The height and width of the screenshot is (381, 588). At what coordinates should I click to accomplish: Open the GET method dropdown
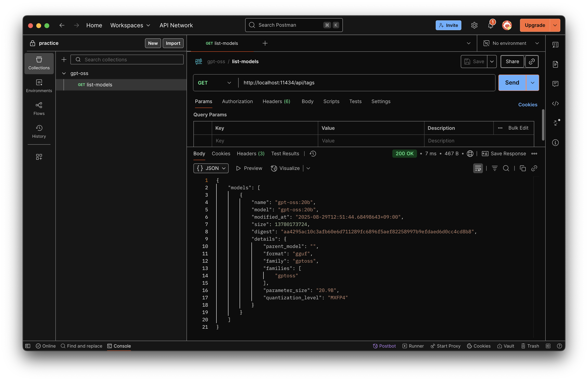point(214,83)
